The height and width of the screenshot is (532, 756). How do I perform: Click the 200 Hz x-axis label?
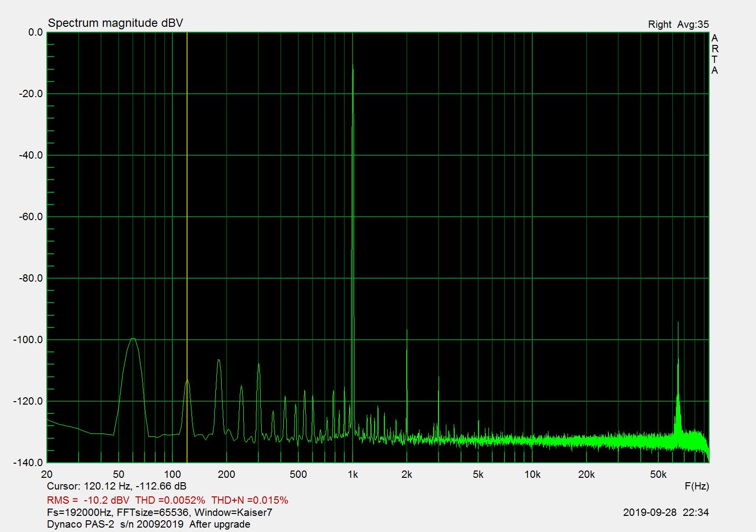pos(227,474)
